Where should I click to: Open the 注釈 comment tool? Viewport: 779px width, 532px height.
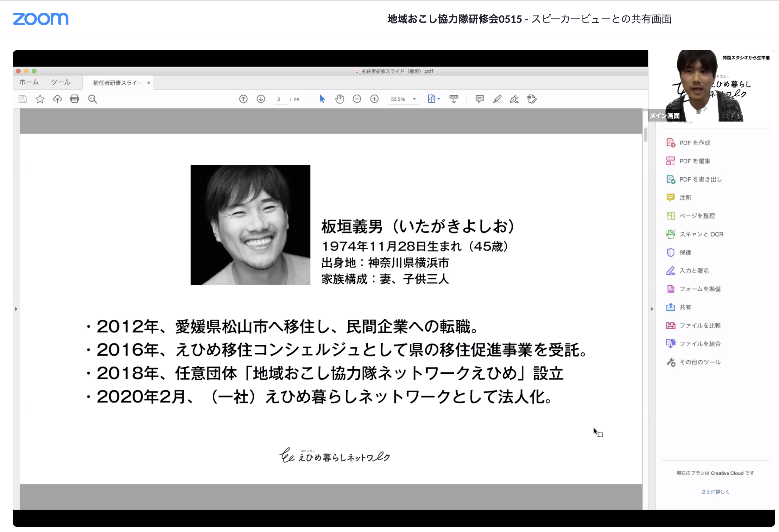point(679,198)
